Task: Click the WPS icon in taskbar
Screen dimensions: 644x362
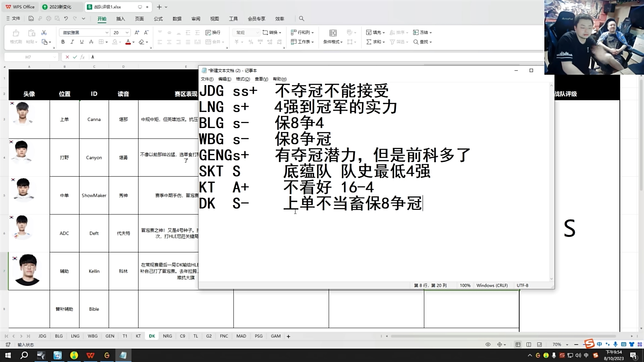Action: tap(90, 355)
